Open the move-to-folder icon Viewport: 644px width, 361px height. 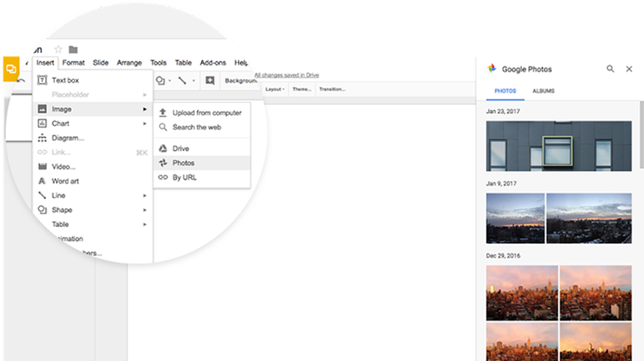[73, 50]
